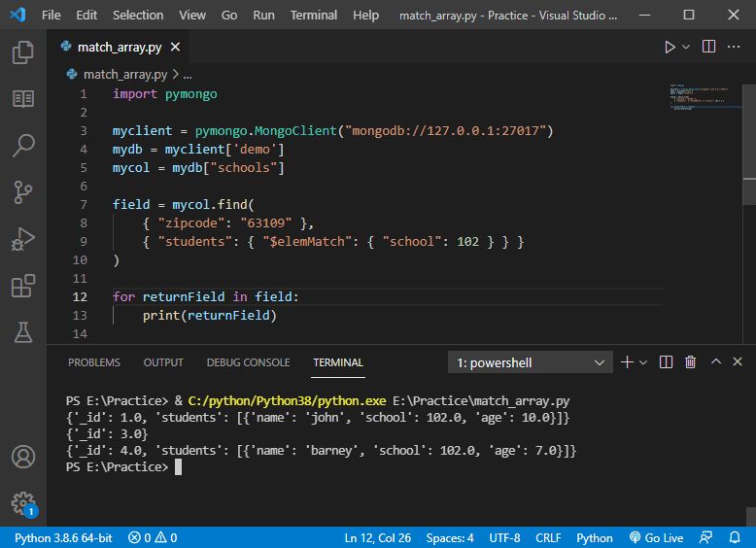Change encoding via UTF-8 status item
Image resolution: width=756 pixels, height=548 pixels.
click(504, 538)
